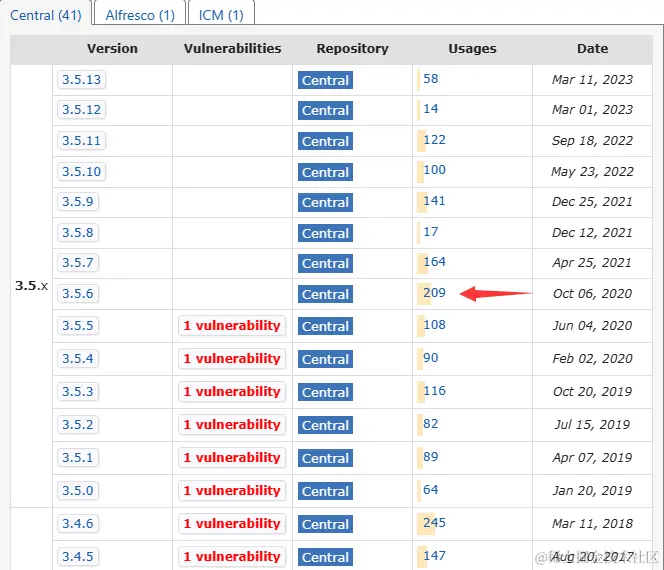Viewport: 664px width, 570px height.
Task: Open version 3.5.10 link
Action: (81, 172)
